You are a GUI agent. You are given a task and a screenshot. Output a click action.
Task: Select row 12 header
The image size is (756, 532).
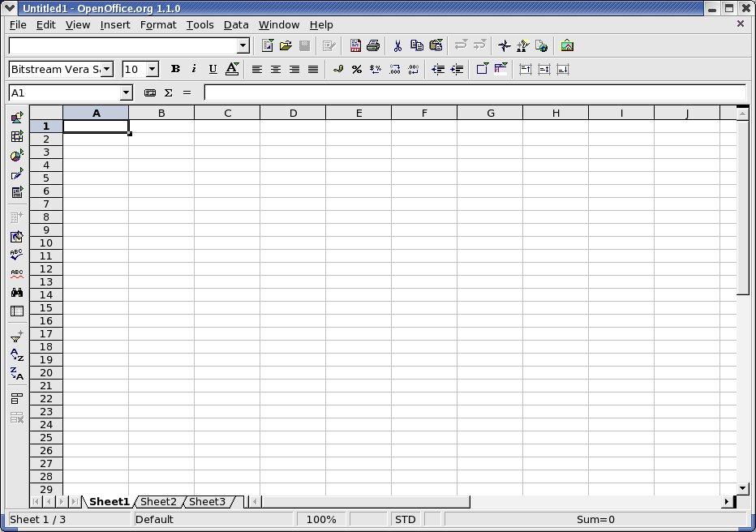click(x=46, y=269)
